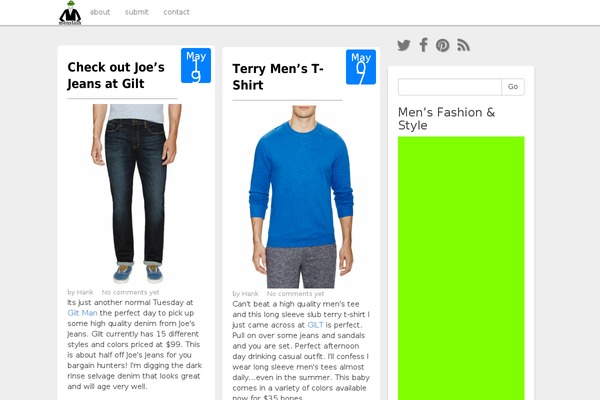Open the Terry Men's T-Shirt post title

click(278, 77)
